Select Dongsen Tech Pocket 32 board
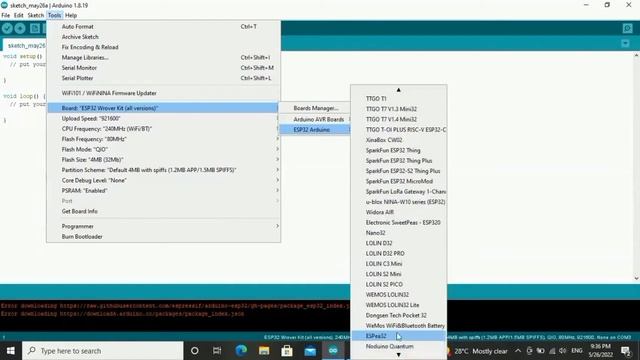The height and width of the screenshot is (360, 640). click(x=398, y=316)
